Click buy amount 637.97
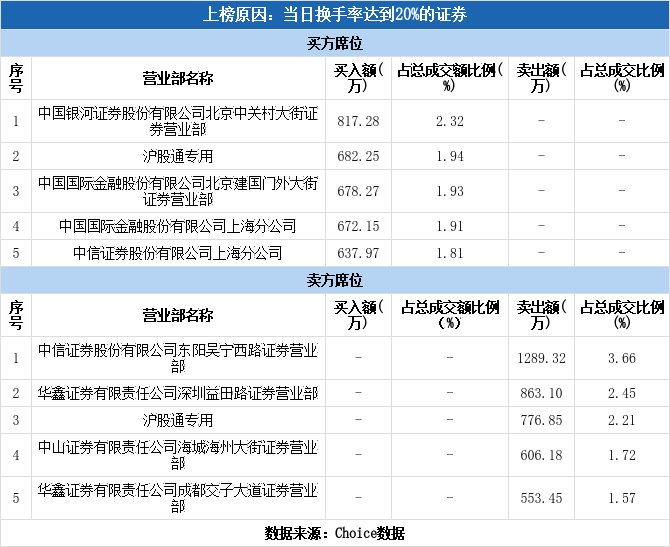Image resolution: width=670 pixels, height=547 pixels. coord(358,253)
